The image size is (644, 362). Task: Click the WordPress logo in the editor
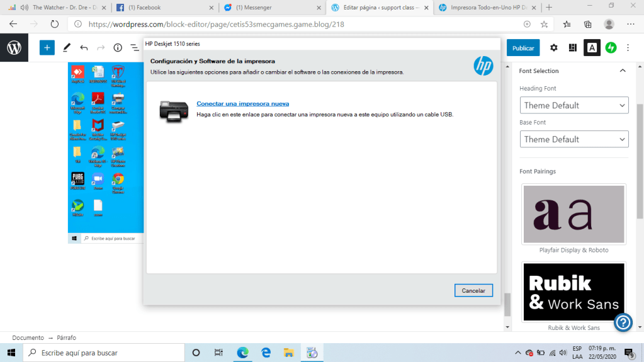(14, 48)
